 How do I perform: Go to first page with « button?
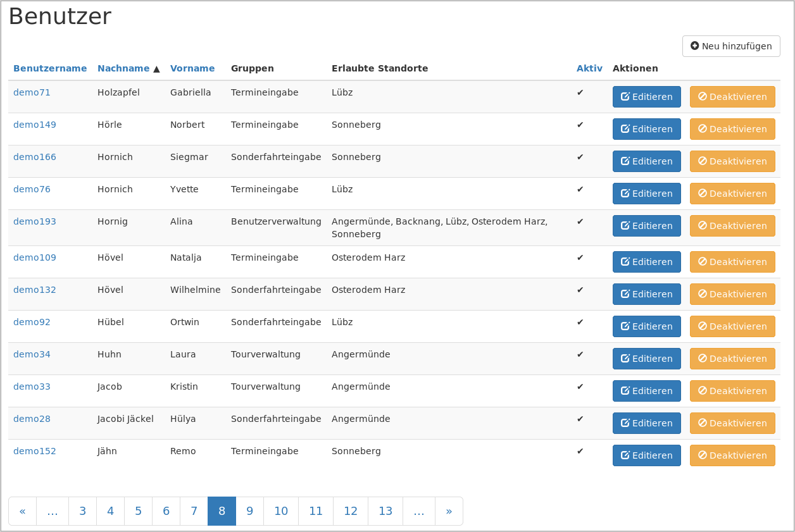tap(23, 511)
